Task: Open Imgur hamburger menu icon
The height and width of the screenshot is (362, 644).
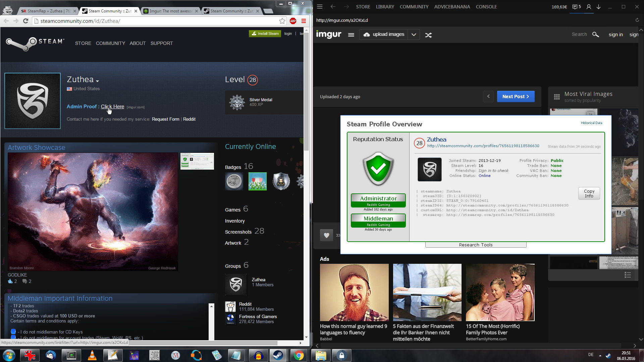Action: tap(351, 35)
